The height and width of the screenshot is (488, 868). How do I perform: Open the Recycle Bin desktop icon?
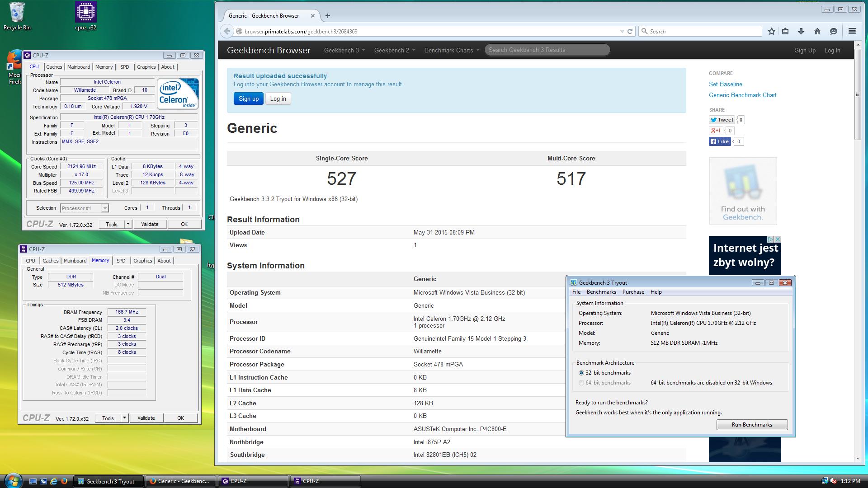(17, 16)
